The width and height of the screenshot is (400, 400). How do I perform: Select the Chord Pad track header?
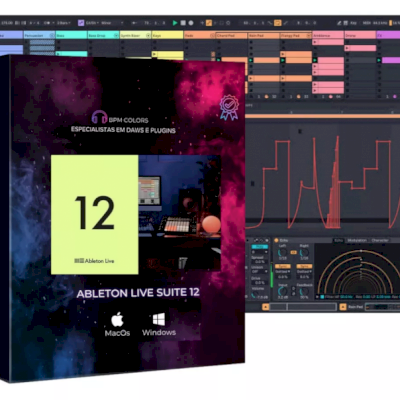coord(232,35)
